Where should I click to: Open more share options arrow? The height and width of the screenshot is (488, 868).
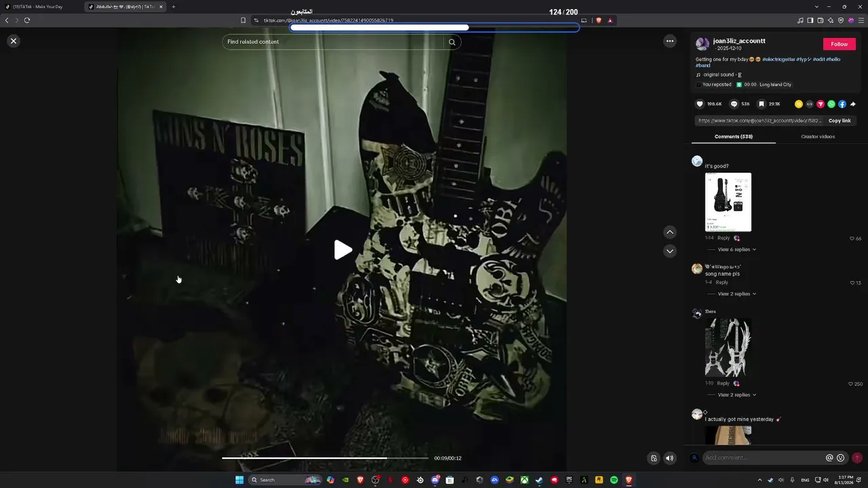pyautogui.click(x=853, y=104)
